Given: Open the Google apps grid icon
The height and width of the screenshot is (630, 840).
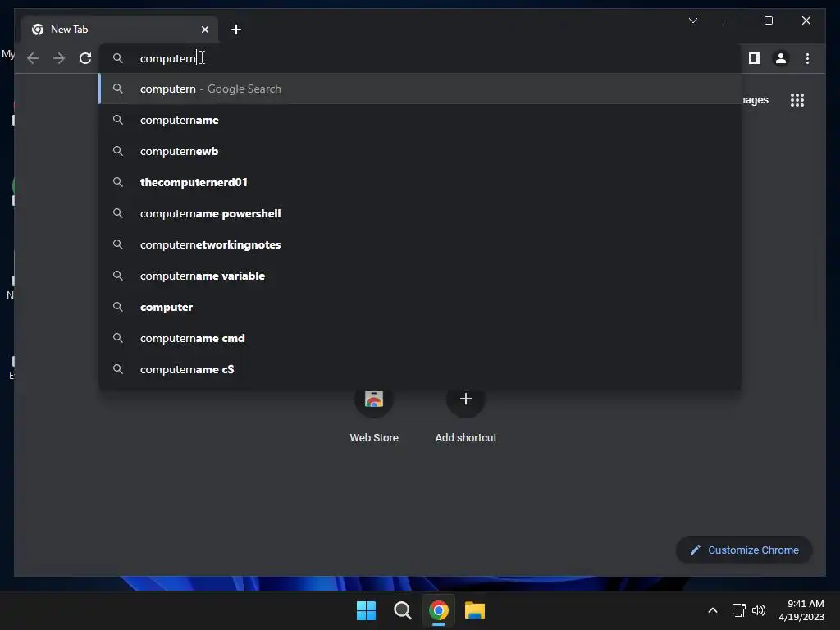Looking at the screenshot, I should tap(797, 100).
